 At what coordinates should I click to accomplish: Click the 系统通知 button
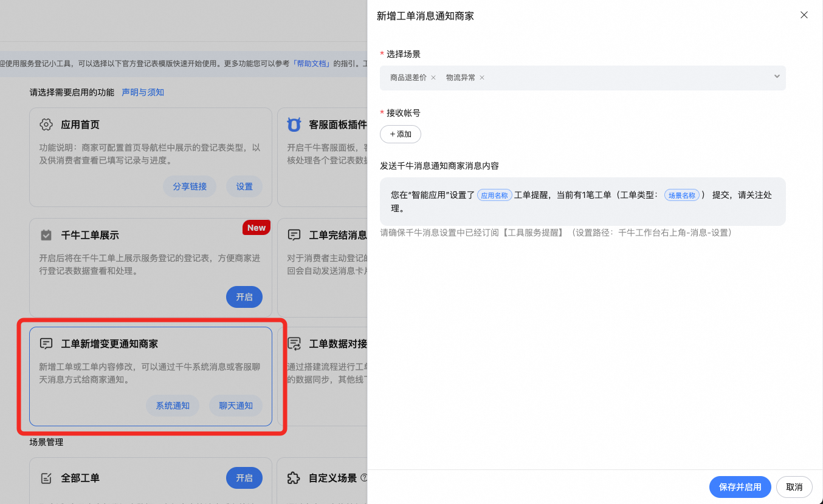(x=173, y=406)
